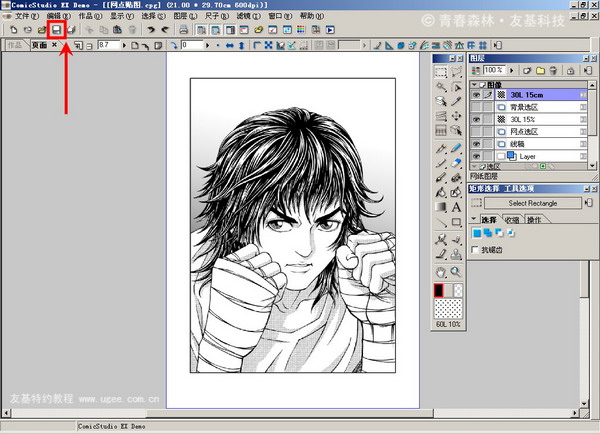Click the Delete Layer trash icon
Image resolution: width=600 pixels, height=434 pixels.
coord(553,70)
